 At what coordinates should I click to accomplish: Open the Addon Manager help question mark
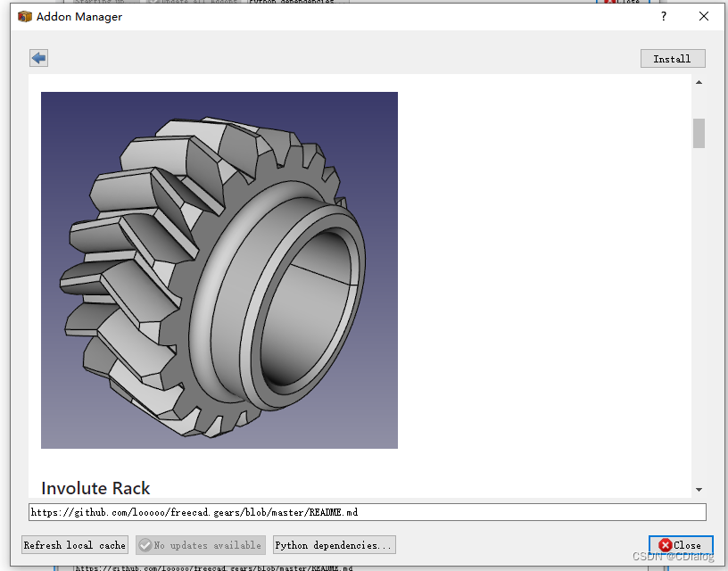tap(664, 16)
